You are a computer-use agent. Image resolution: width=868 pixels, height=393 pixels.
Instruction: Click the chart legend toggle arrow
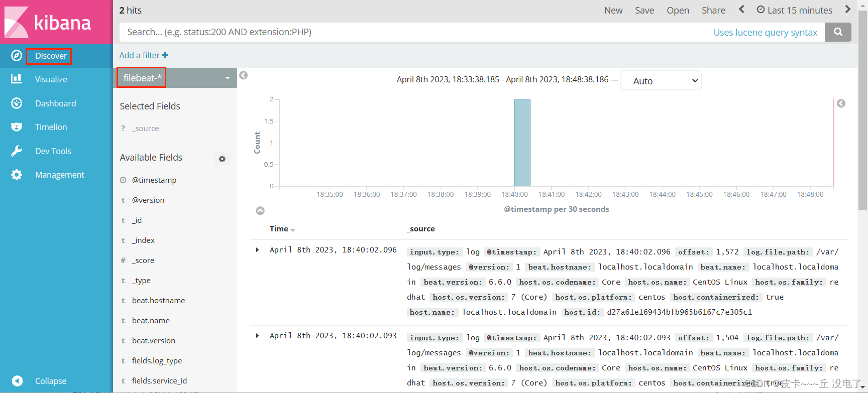[841, 103]
